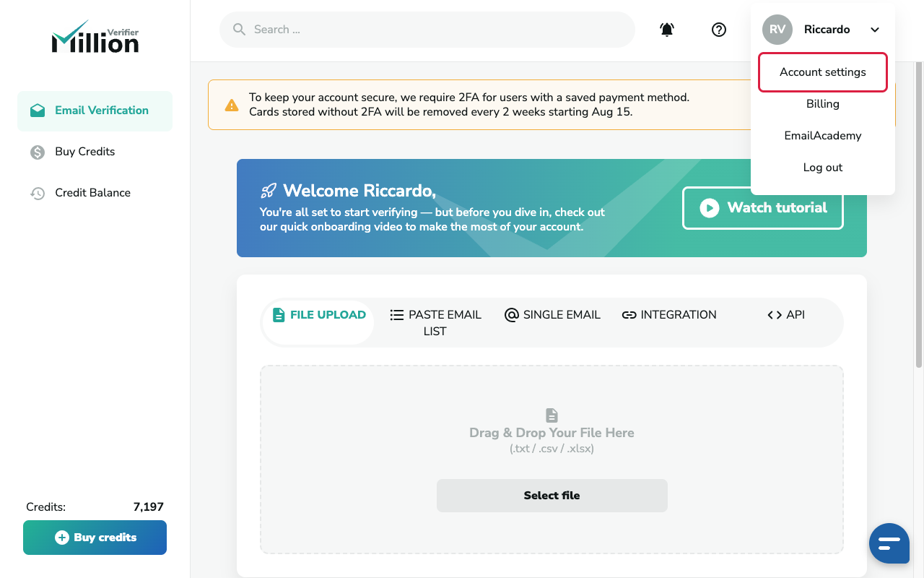924x578 pixels.
Task: Click the Email Verification envelope icon
Action: [38, 111]
